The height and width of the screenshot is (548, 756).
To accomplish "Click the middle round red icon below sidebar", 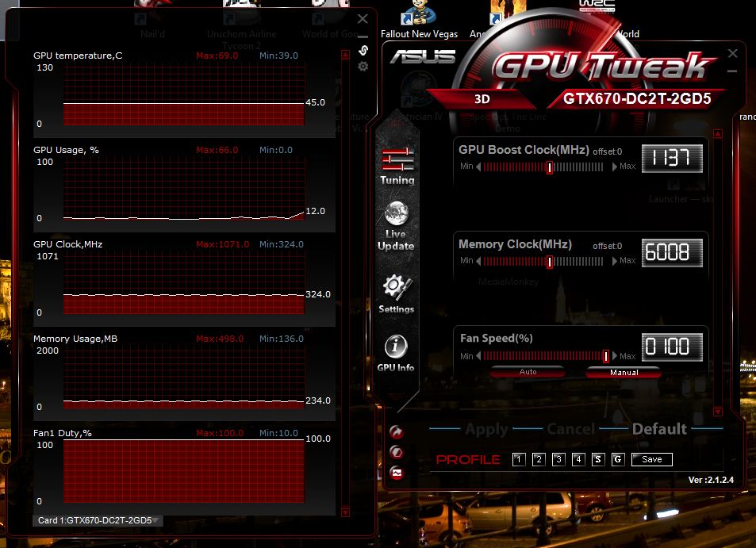I will 397,452.
